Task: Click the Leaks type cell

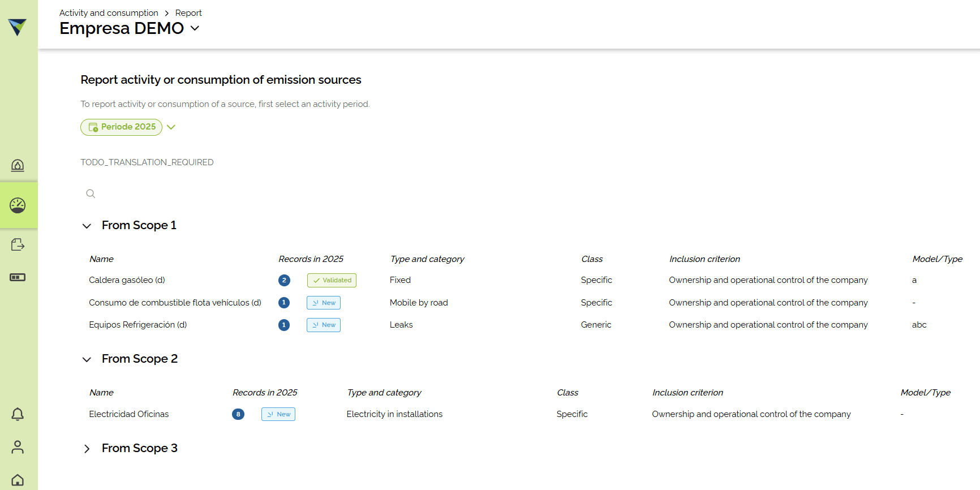Action: click(401, 325)
